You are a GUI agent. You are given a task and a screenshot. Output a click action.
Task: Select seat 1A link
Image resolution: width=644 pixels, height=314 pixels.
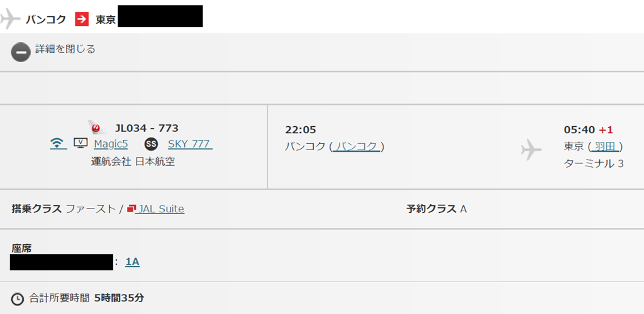(x=132, y=262)
